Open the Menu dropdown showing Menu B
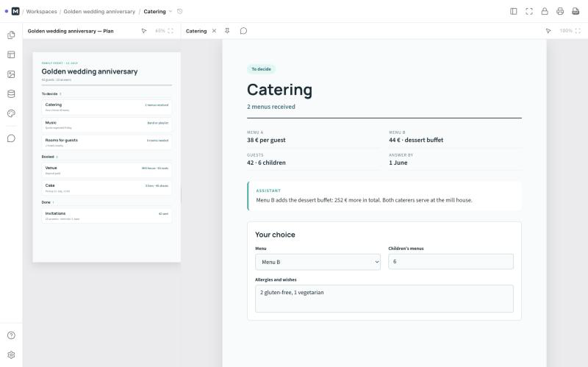This screenshot has height=367, width=588. (318, 262)
